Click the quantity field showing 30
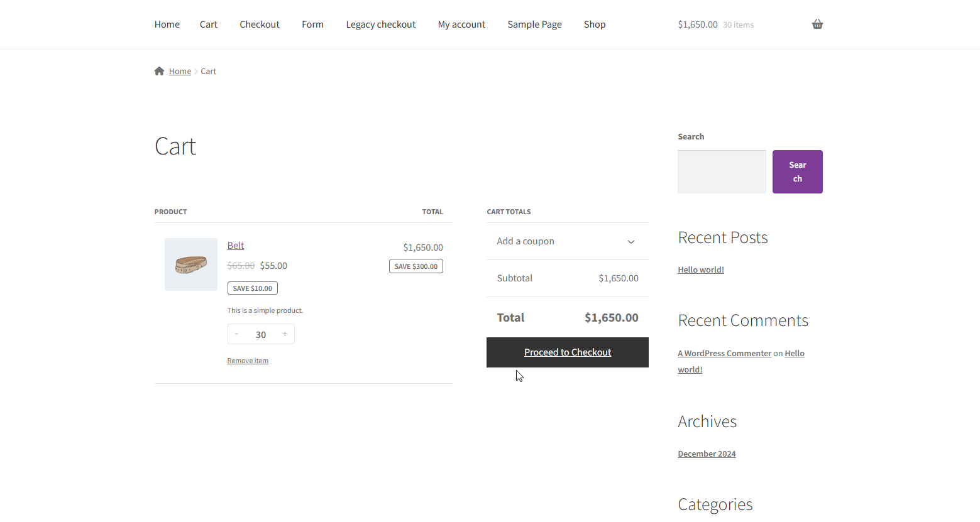 pyautogui.click(x=261, y=335)
